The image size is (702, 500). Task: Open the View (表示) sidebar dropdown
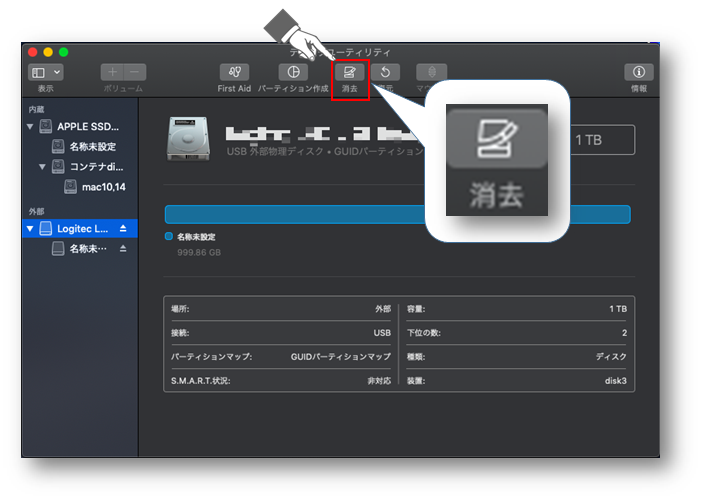[x=46, y=72]
